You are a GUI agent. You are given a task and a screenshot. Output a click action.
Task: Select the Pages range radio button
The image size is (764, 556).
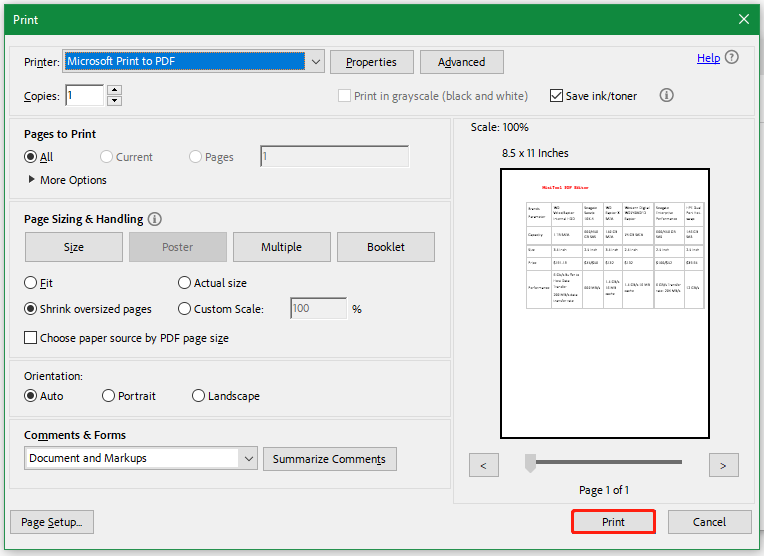click(195, 156)
